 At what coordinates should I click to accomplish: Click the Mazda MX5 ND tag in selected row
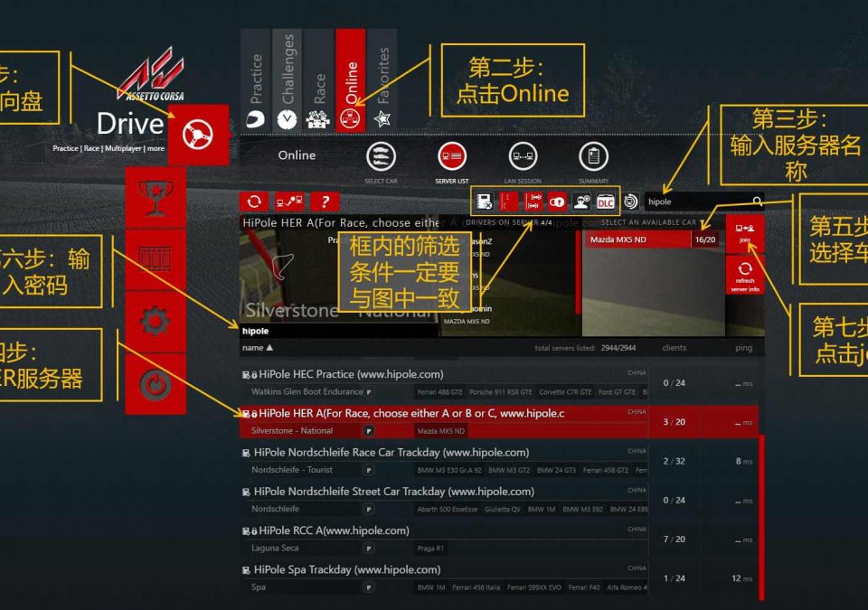pos(441,431)
